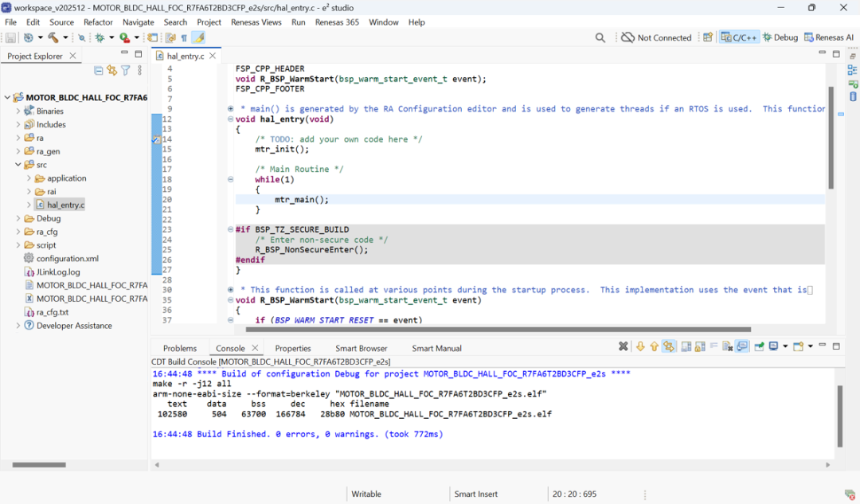
Task: Click the console vertical scrollbar
Action: click(840, 416)
